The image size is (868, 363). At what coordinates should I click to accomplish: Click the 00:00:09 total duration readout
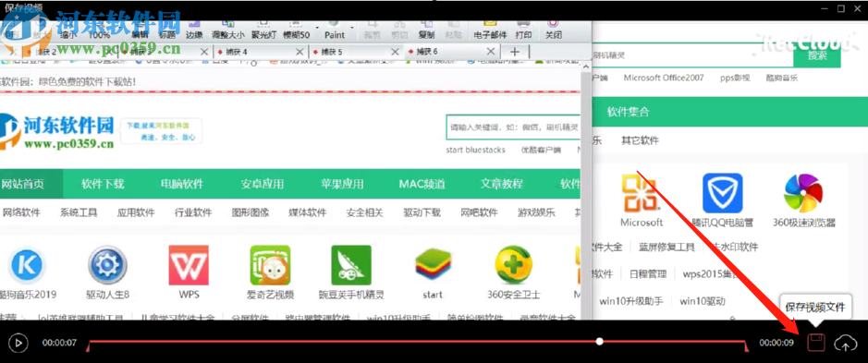(x=776, y=343)
